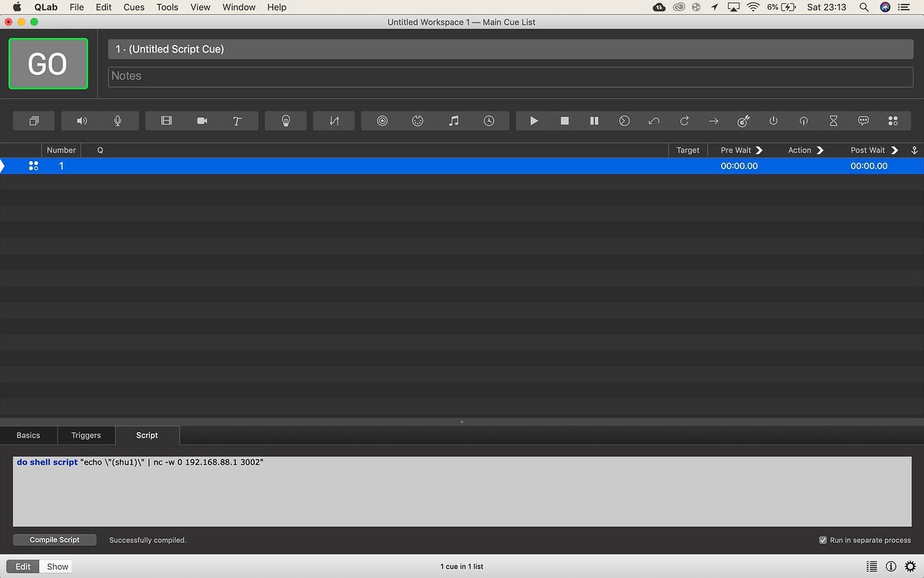Add a Start cue from toolbar
This screenshot has height=578, width=924.
pyautogui.click(x=534, y=121)
